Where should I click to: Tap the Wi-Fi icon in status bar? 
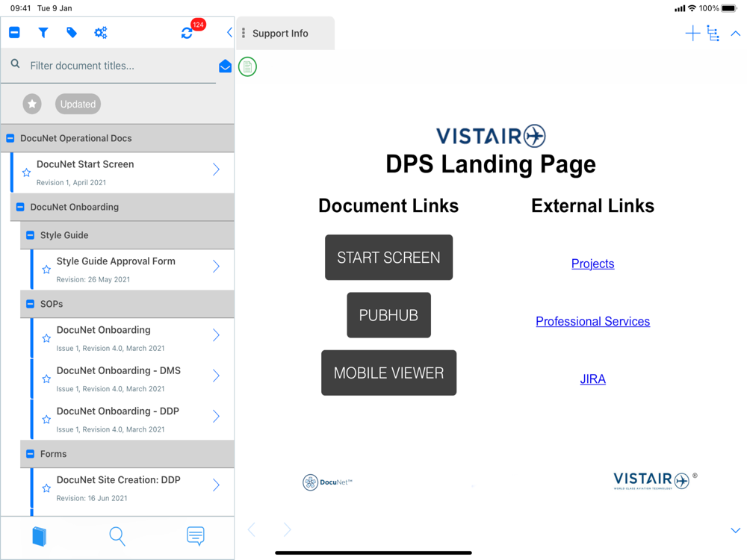692,8
